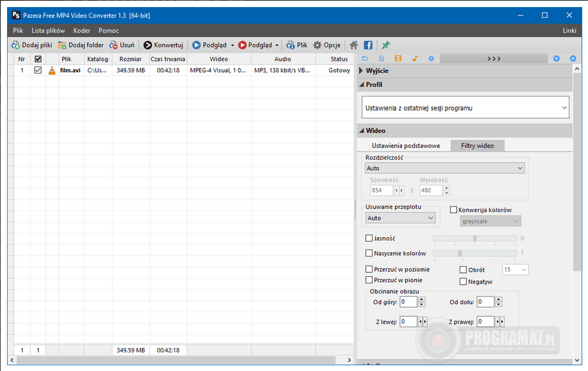Image resolution: width=588 pixels, height=371 pixels.
Task: Toggle the select-all checkbox in header
Action: (38, 59)
